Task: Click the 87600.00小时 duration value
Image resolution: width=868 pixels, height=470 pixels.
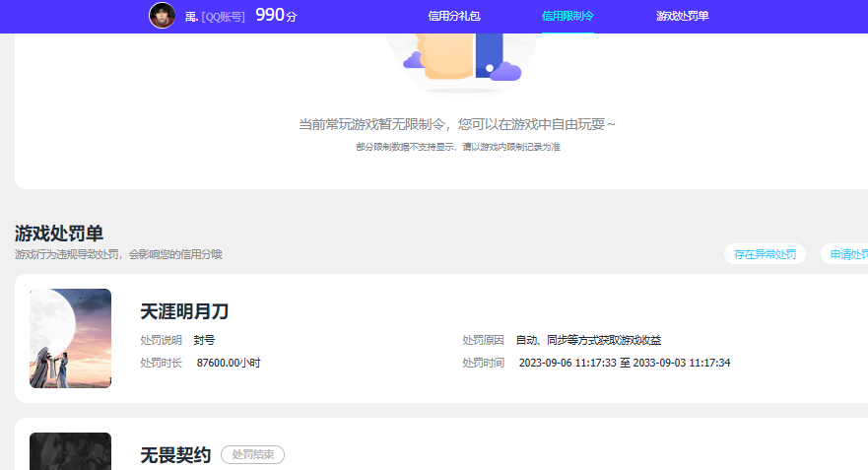Action: coord(228,363)
